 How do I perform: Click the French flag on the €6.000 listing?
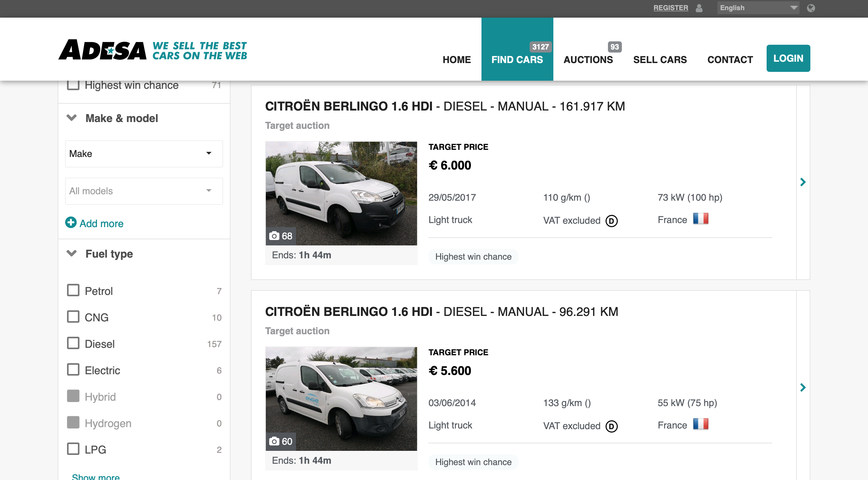[x=701, y=219]
